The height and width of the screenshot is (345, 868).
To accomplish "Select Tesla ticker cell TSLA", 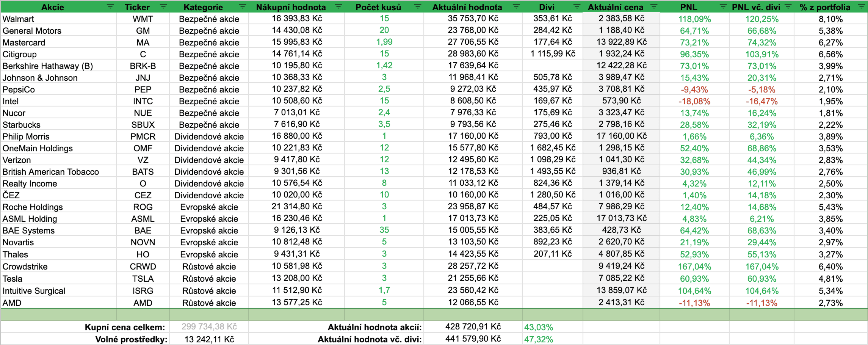I will (143, 279).
